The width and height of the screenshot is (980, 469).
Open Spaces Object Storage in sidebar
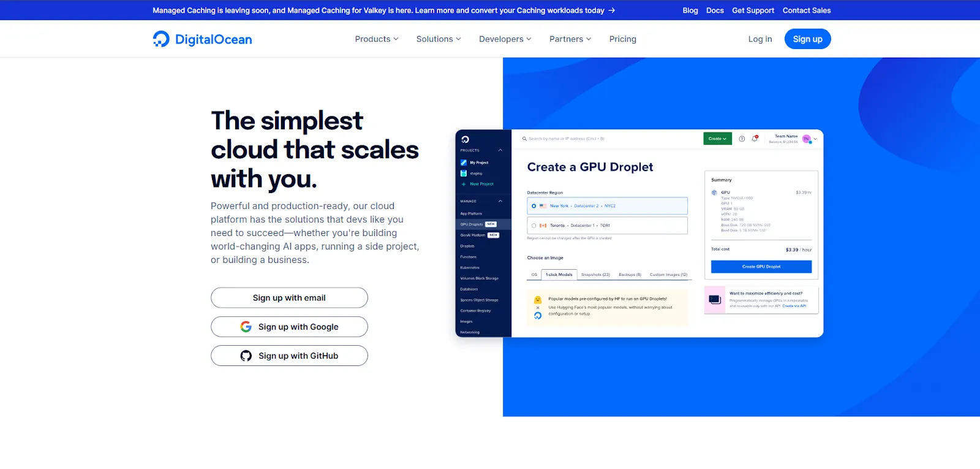coord(479,300)
